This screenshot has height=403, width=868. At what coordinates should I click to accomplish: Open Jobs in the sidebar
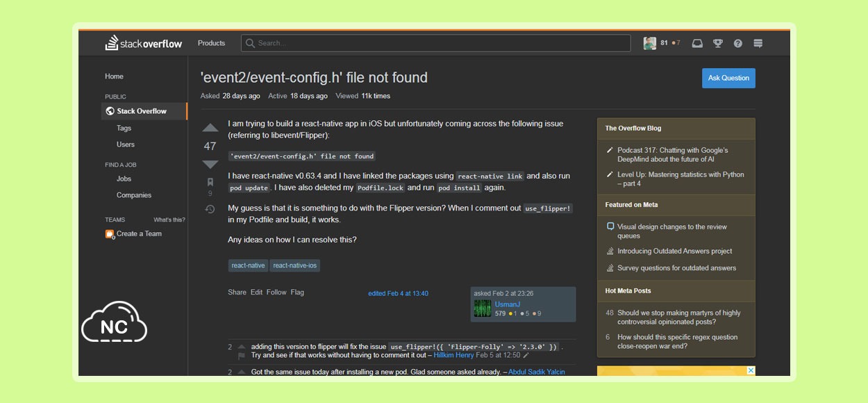click(x=124, y=179)
